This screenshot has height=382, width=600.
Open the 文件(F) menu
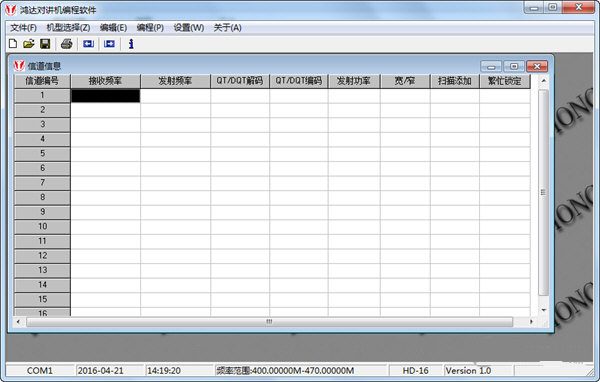click(x=23, y=28)
